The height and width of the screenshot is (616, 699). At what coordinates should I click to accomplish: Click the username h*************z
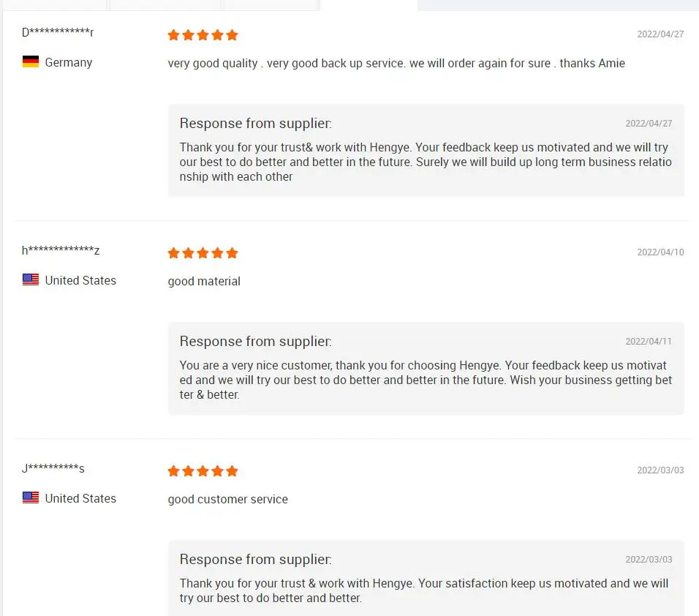[61, 250]
